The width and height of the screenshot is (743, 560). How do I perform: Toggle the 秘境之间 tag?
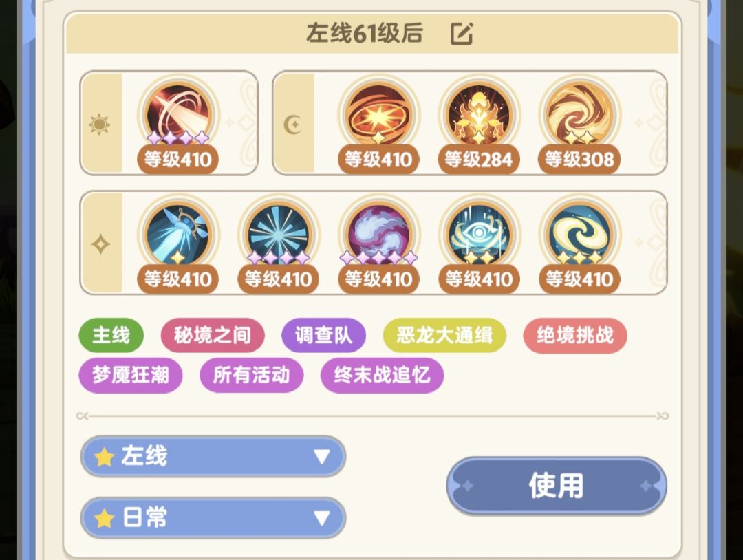point(213,336)
